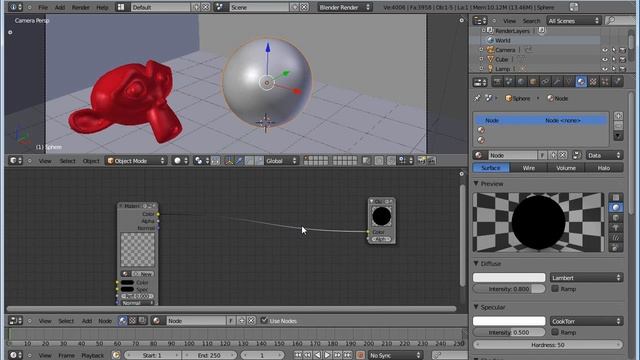
Task: Open the Object Mode dropdown
Action: point(136,161)
